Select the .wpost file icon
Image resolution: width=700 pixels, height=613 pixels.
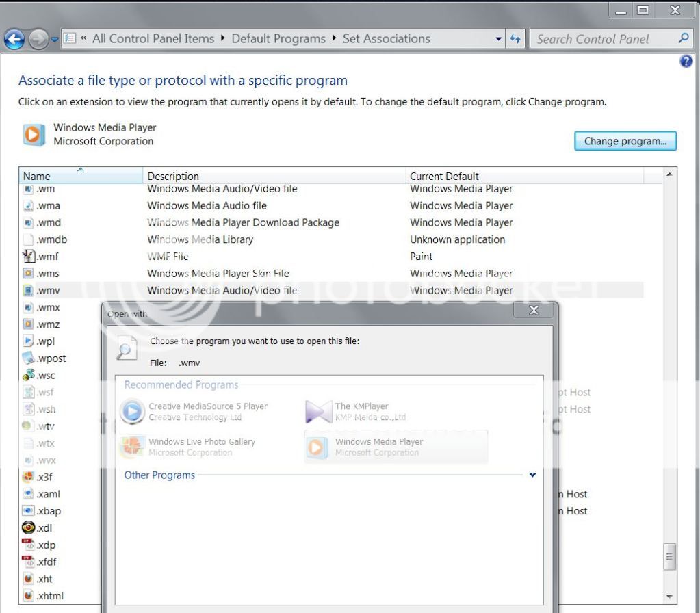[28, 358]
